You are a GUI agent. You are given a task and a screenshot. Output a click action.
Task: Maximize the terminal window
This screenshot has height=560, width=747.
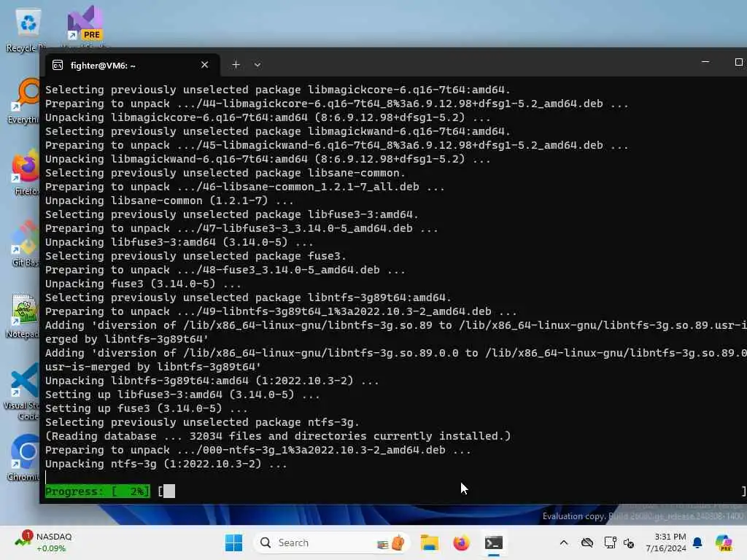point(738,62)
